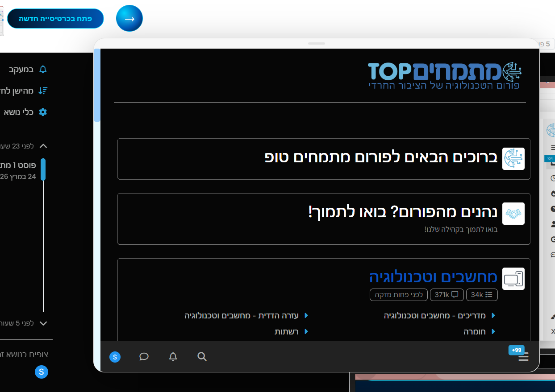Open the hamburger menu with +99 badge
Screen dimensions: 555x392
(523, 357)
